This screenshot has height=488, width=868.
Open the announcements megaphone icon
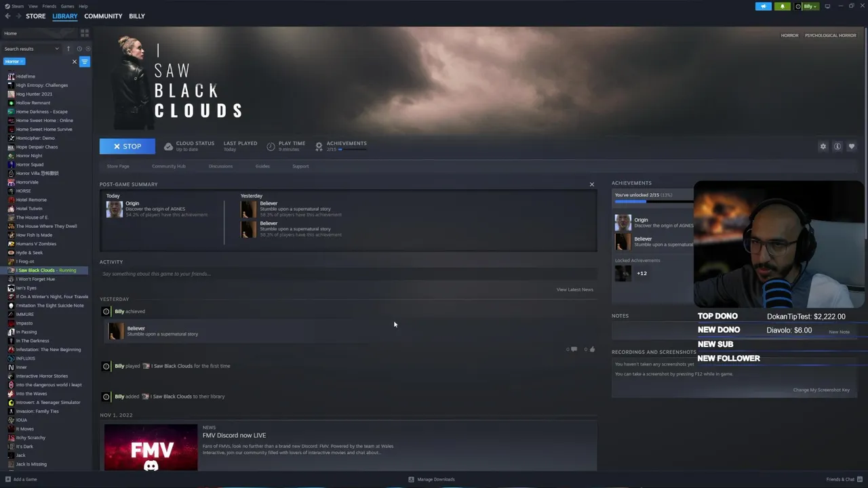click(763, 6)
